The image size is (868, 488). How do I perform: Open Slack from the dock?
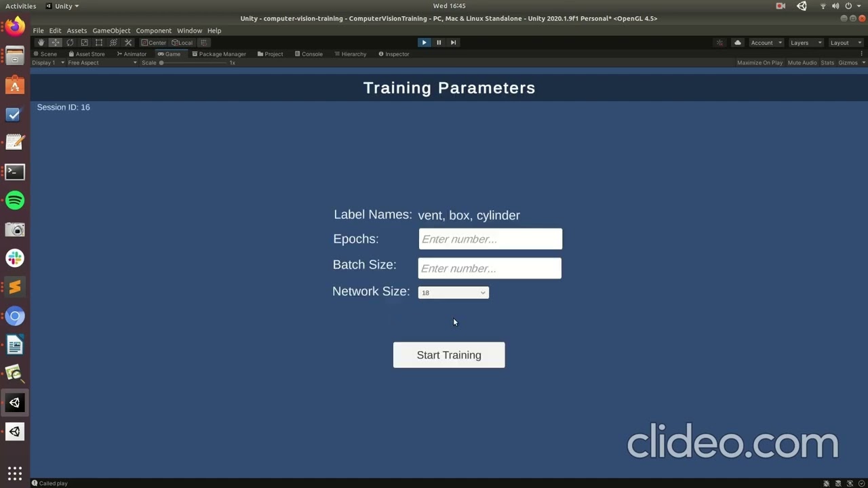(x=15, y=258)
